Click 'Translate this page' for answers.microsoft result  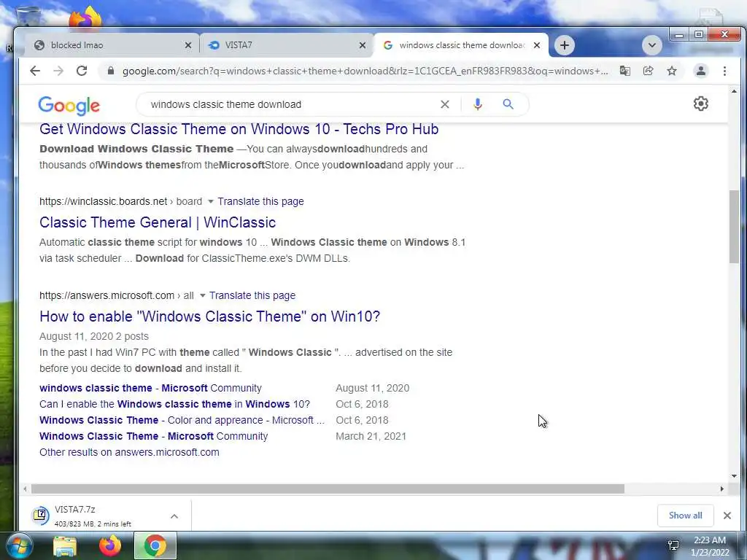[x=252, y=296]
